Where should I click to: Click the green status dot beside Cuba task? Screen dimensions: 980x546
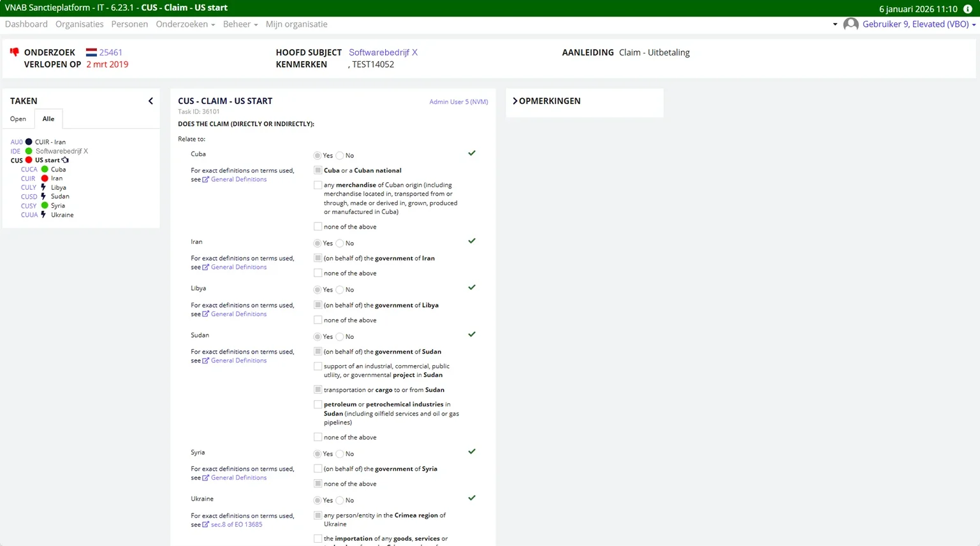pyautogui.click(x=45, y=169)
